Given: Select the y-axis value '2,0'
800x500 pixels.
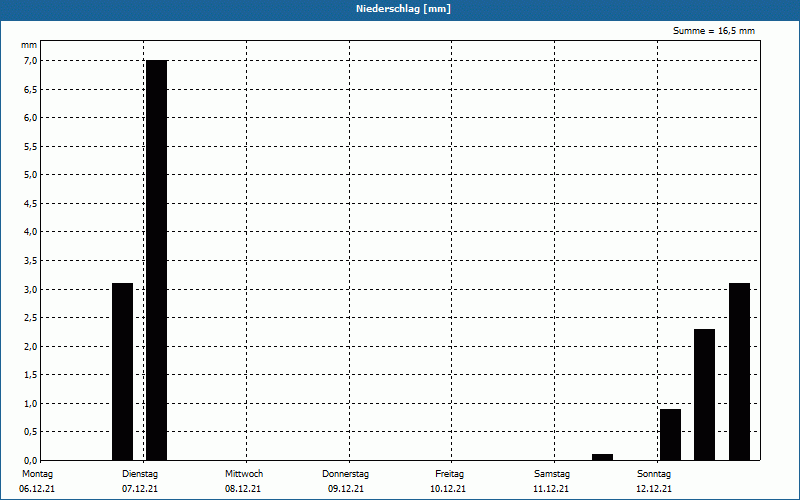Looking at the screenshot, I should coord(30,346).
